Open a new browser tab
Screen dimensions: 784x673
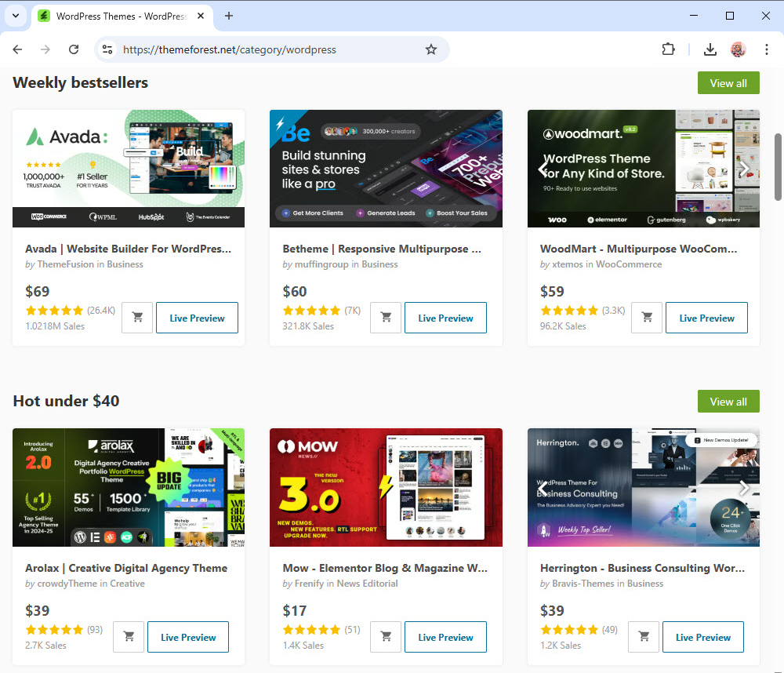pyautogui.click(x=228, y=16)
